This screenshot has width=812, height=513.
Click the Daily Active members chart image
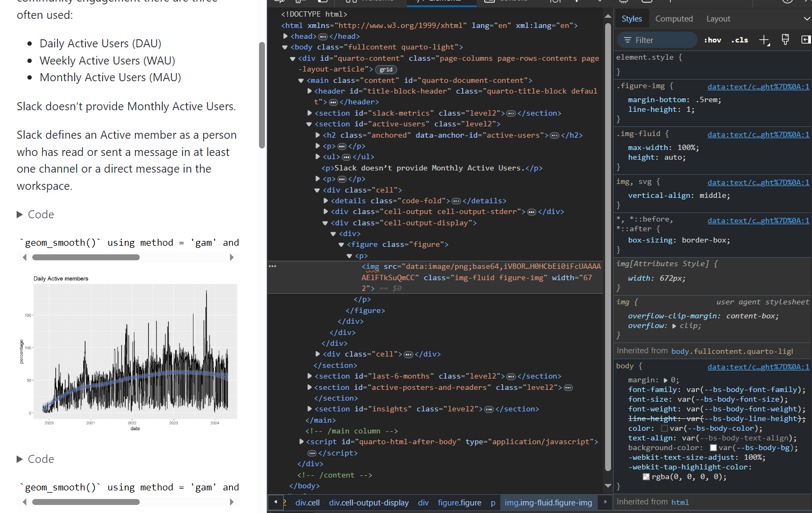pos(129,354)
